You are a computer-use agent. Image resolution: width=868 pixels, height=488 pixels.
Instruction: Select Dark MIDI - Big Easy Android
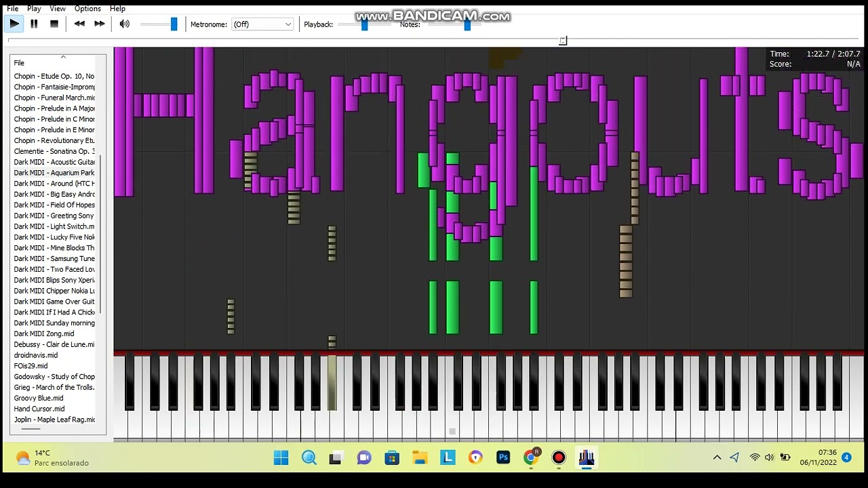pos(54,194)
